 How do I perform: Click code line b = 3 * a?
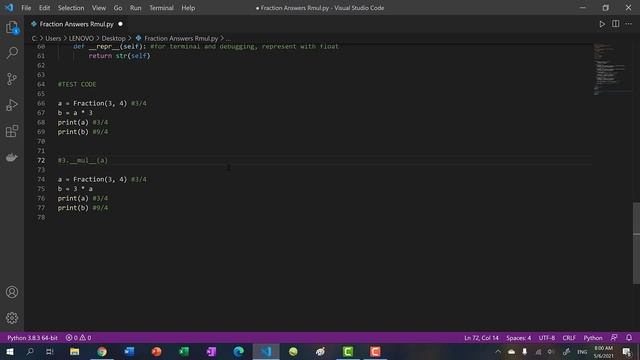pos(75,189)
